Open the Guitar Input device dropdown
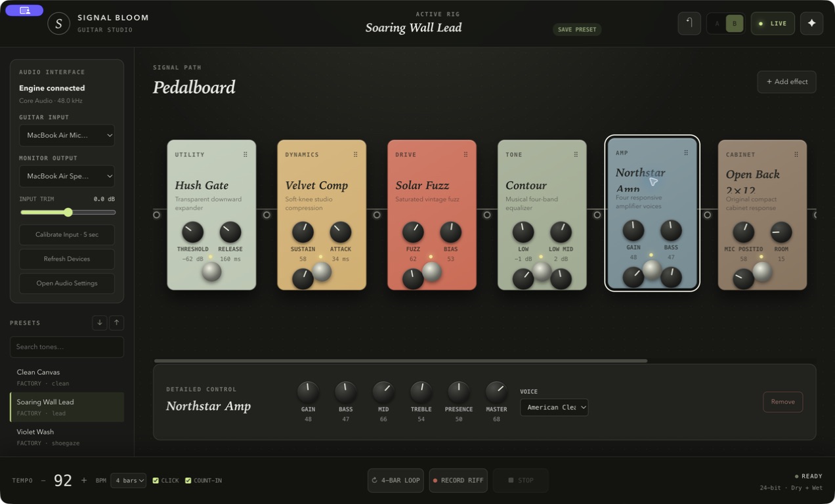Viewport: 835px width, 504px height. pyautogui.click(x=67, y=135)
